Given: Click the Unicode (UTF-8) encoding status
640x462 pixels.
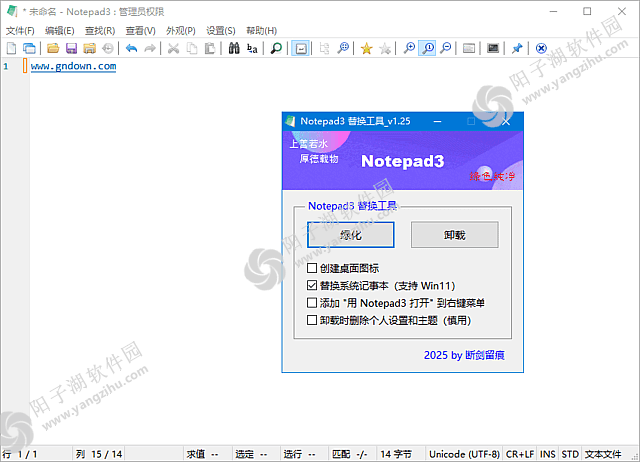Looking at the screenshot, I should (x=464, y=454).
